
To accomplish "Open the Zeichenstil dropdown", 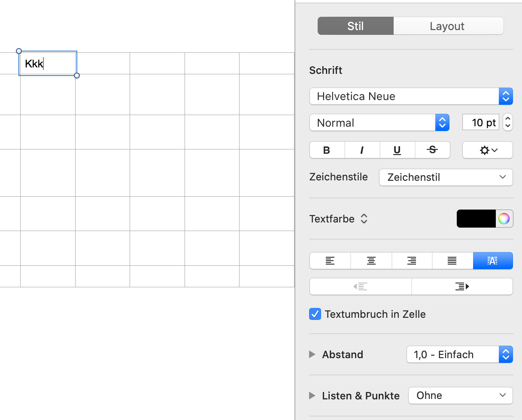I will [446, 177].
